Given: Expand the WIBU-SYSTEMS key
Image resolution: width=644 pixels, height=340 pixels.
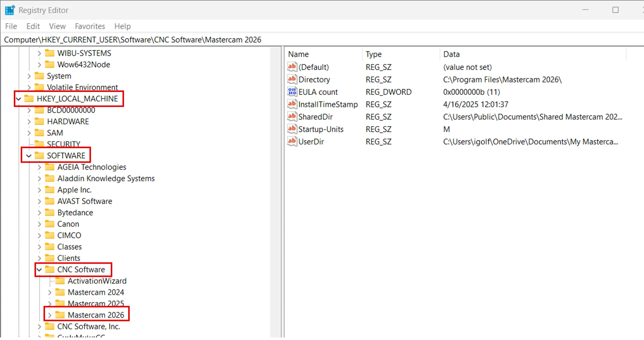Looking at the screenshot, I should (x=39, y=53).
